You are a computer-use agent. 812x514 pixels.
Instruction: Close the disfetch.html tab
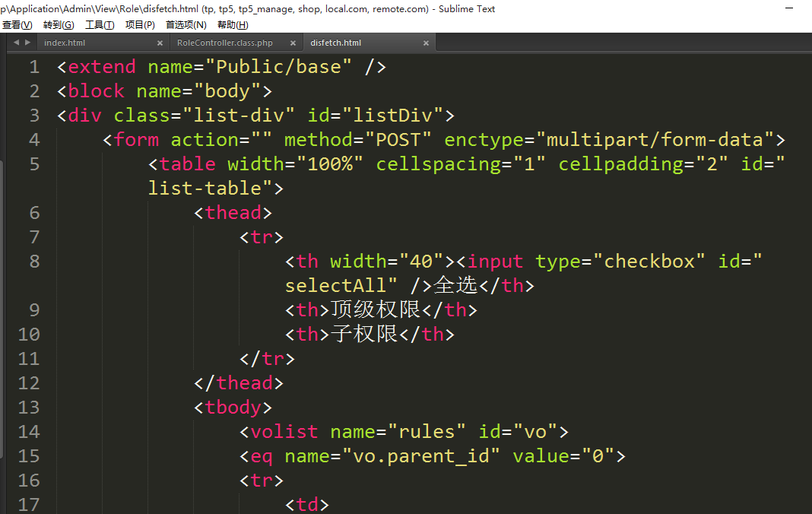[426, 43]
